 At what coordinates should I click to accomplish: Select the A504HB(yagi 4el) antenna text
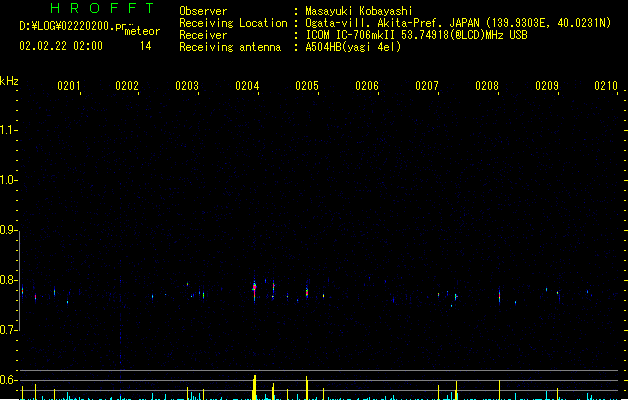353,47
